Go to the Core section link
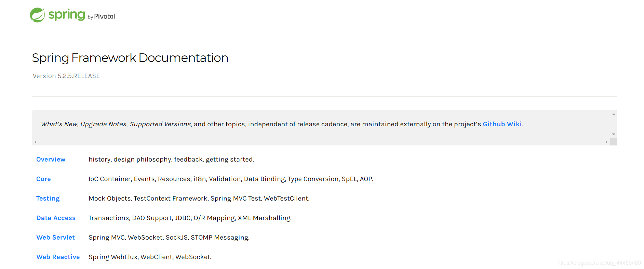This screenshot has height=269, width=644. point(43,179)
